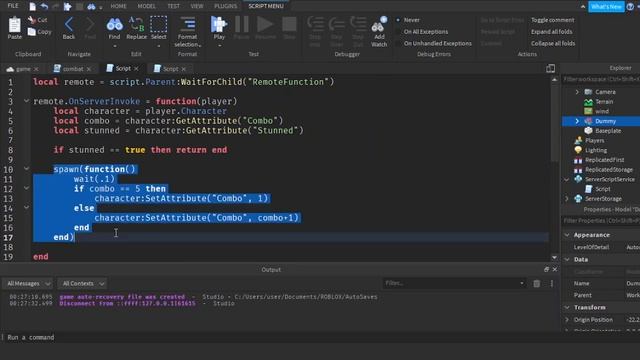Image resolution: width=640 pixels, height=360 pixels.
Task: Click the new file icon in title bar
Action: (33, 6)
